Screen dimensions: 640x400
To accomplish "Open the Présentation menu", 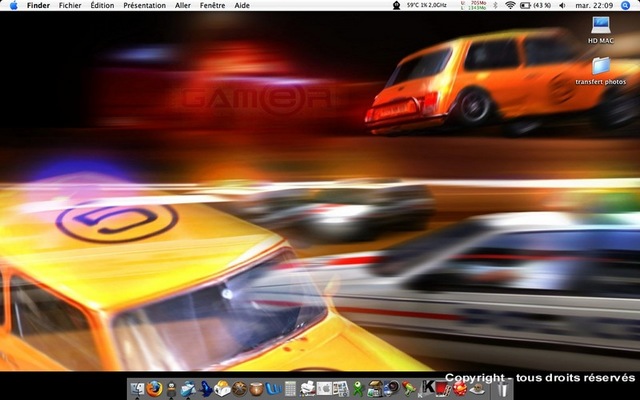I will point(144,5).
